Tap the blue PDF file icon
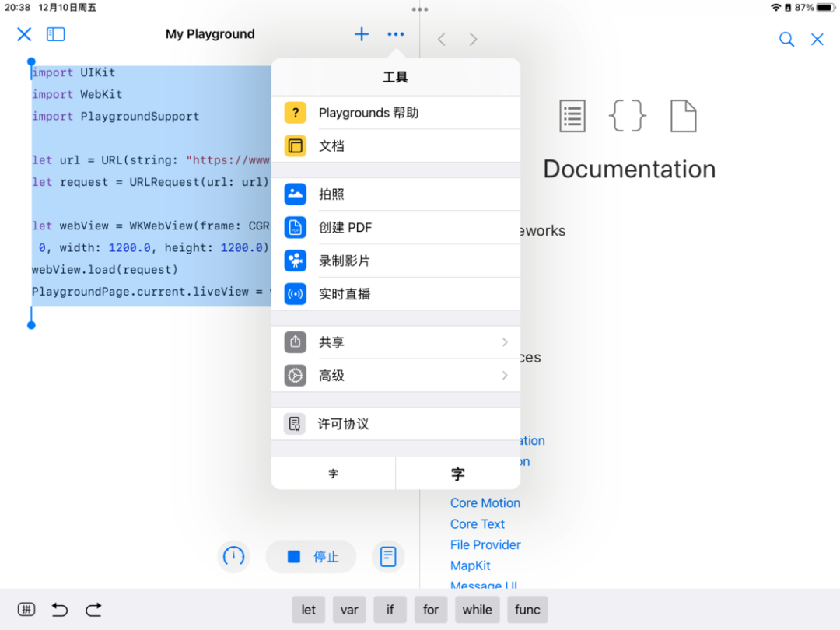 click(x=296, y=228)
